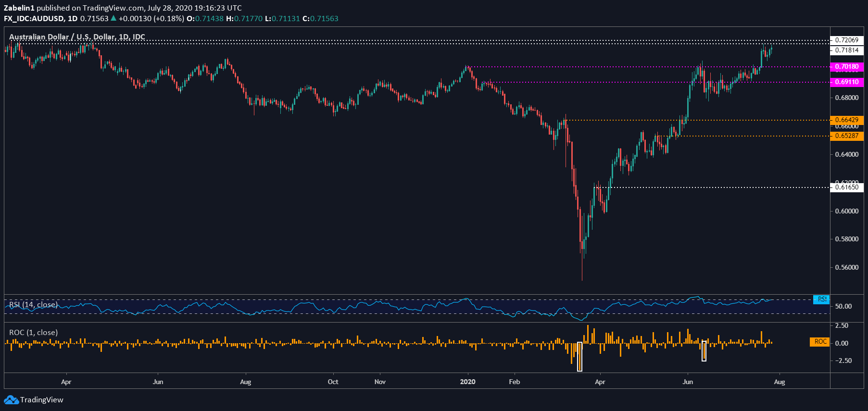This screenshot has width=868, height=411.
Task: Click the 0.60000 price axis value
Action: tap(847, 211)
